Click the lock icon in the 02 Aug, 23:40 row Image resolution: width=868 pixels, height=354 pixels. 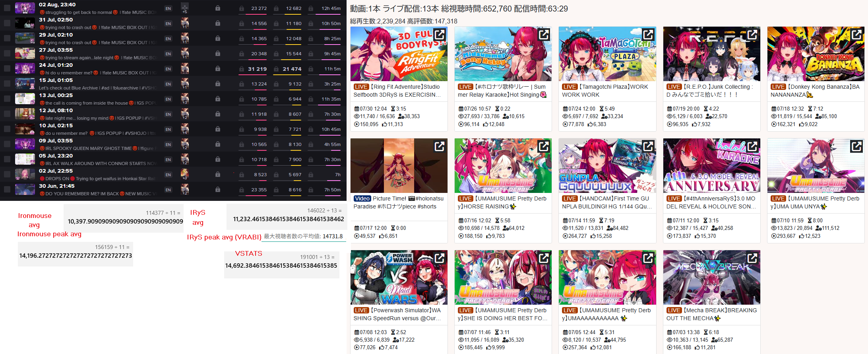(x=218, y=8)
